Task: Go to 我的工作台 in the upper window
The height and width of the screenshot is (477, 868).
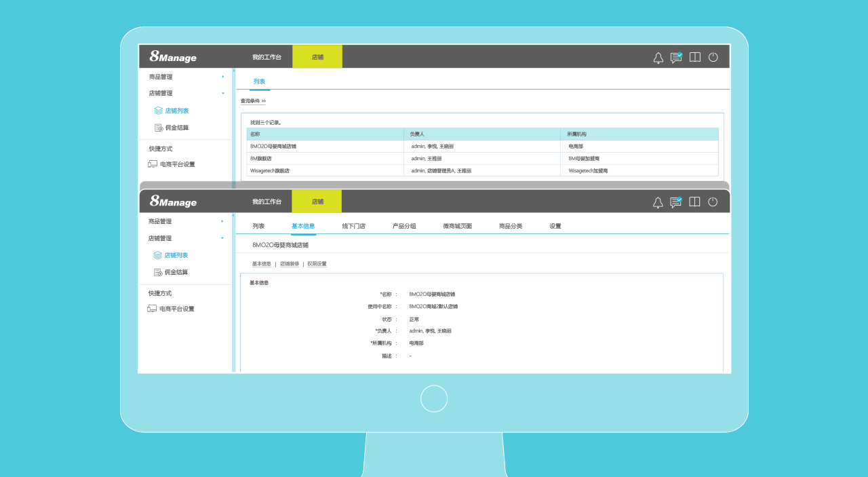Action: click(267, 57)
